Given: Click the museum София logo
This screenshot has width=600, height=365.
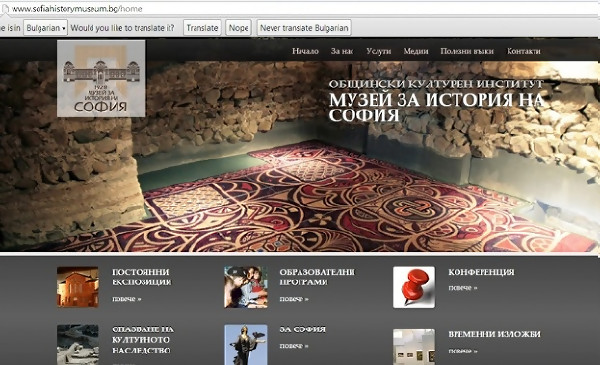Looking at the screenshot, I should 101,78.
